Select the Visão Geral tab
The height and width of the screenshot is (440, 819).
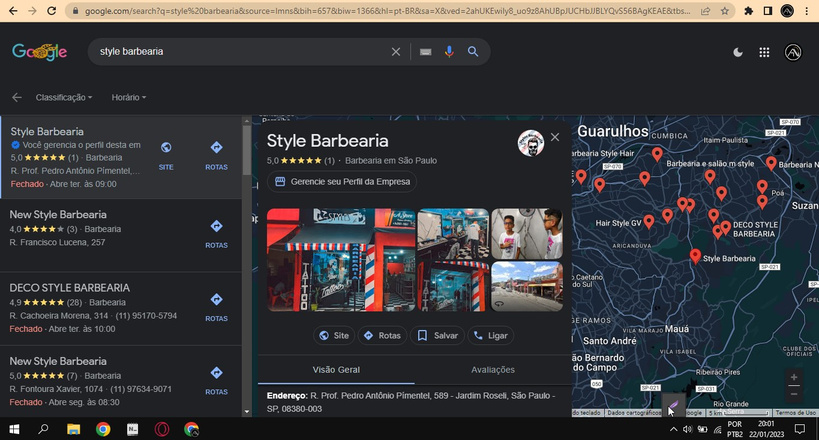[x=336, y=369]
